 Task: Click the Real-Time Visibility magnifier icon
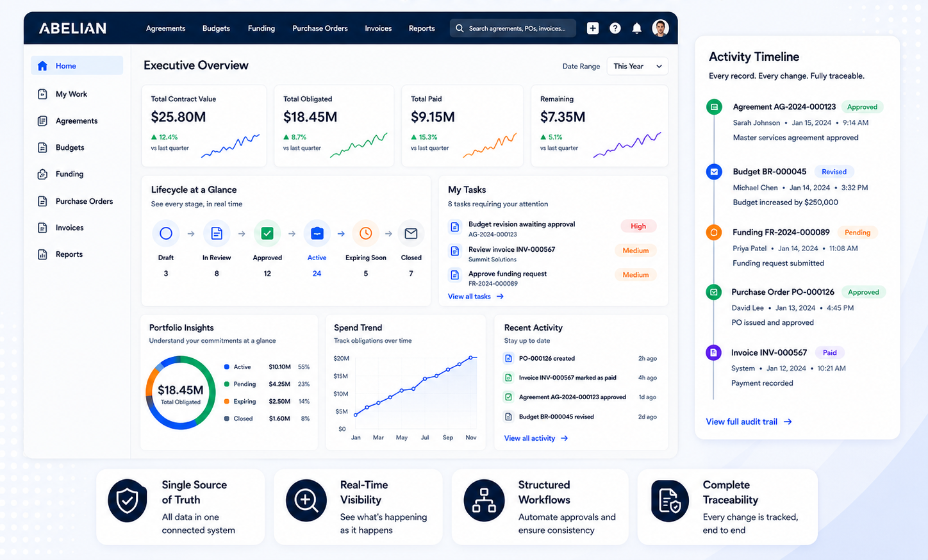click(306, 500)
